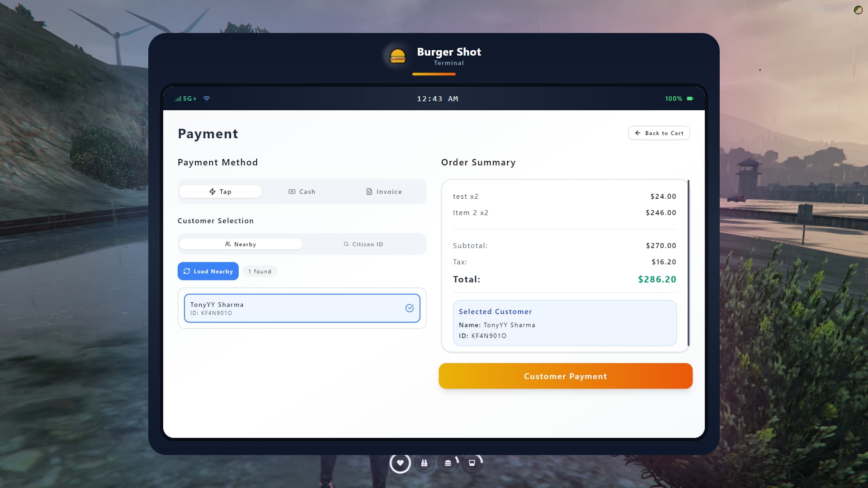Click the Payment Method heading
Image resolution: width=868 pixels, height=488 pixels.
coord(218,162)
